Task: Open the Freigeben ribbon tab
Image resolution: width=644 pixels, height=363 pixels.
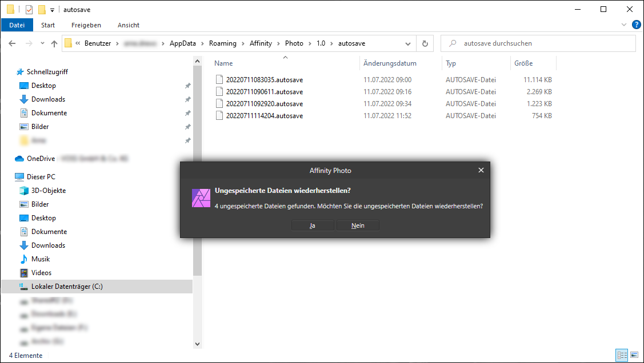Action: 86,25
